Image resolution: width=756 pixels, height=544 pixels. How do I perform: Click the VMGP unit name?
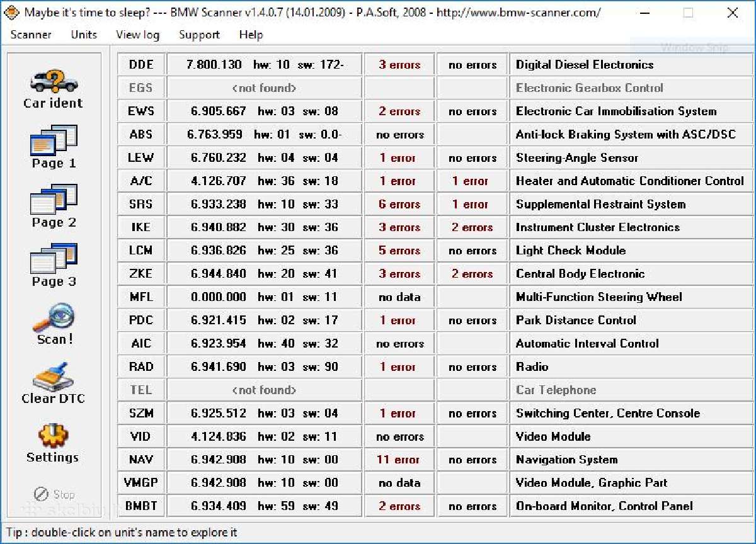(x=141, y=483)
